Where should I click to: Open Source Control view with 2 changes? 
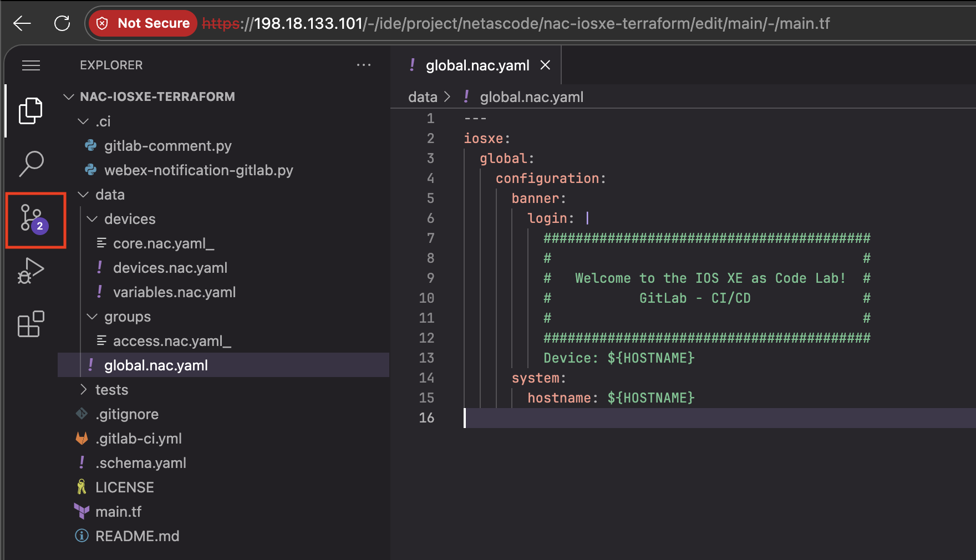pos(34,219)
